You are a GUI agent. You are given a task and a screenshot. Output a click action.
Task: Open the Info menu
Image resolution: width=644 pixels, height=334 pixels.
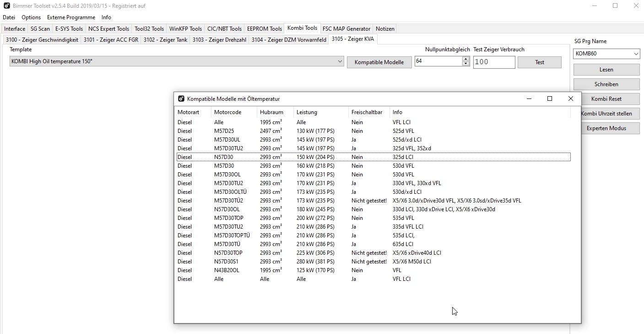(x=106, y=17)
